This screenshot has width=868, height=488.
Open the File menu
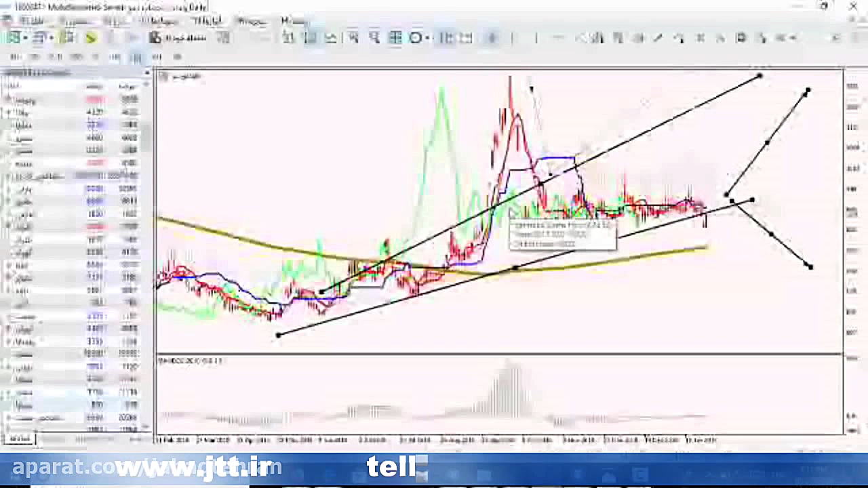(x=32, y=21)
